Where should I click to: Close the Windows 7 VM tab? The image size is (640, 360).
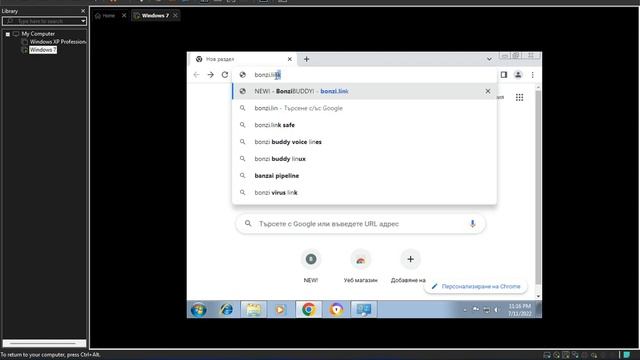pos(175,16)
